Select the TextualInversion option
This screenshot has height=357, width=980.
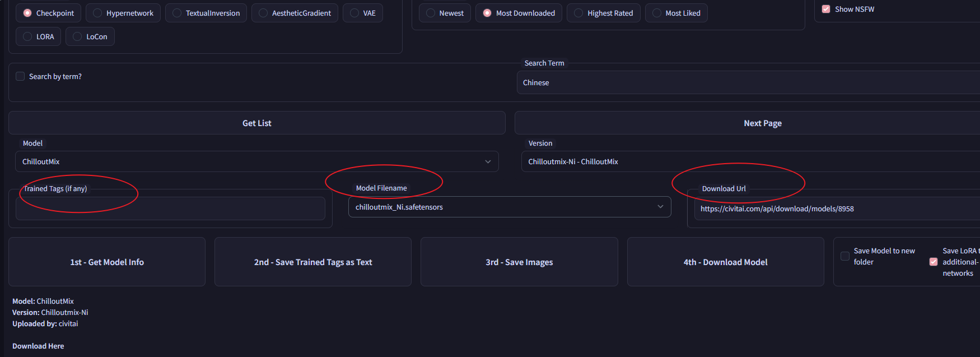[177, 13]
